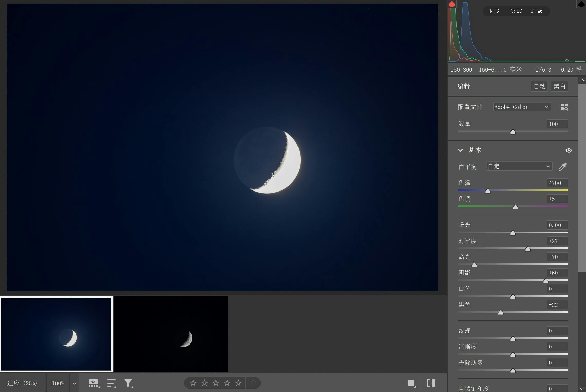Open the Adobe Color profile dropdown
This screenshot has height=392, width=586.
(522, 107)
